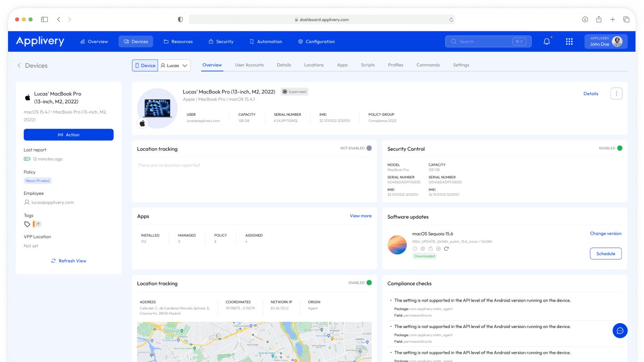Click the three-dot more options button
Screen dimensions: 644x362
616,93
